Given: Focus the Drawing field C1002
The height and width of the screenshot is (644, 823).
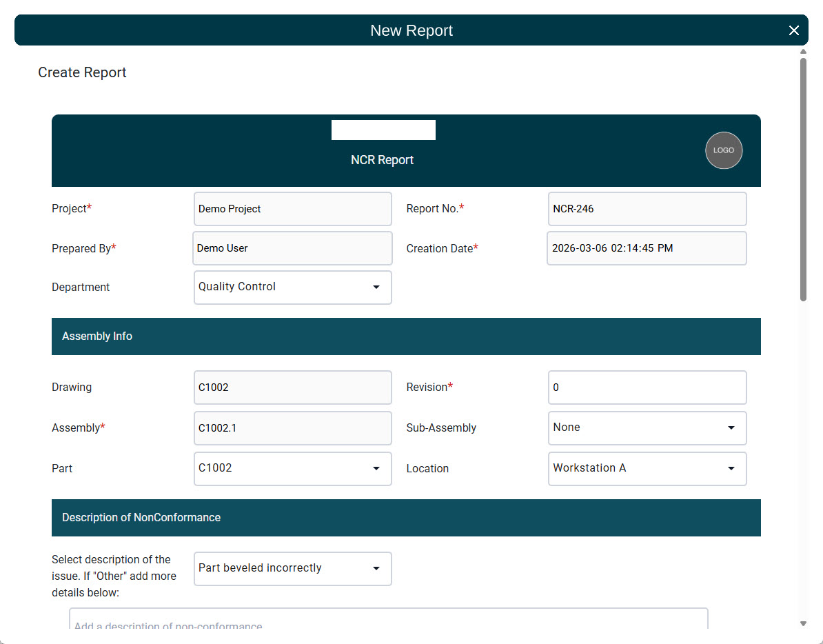Looking at the screenshot, I should 293,388.
